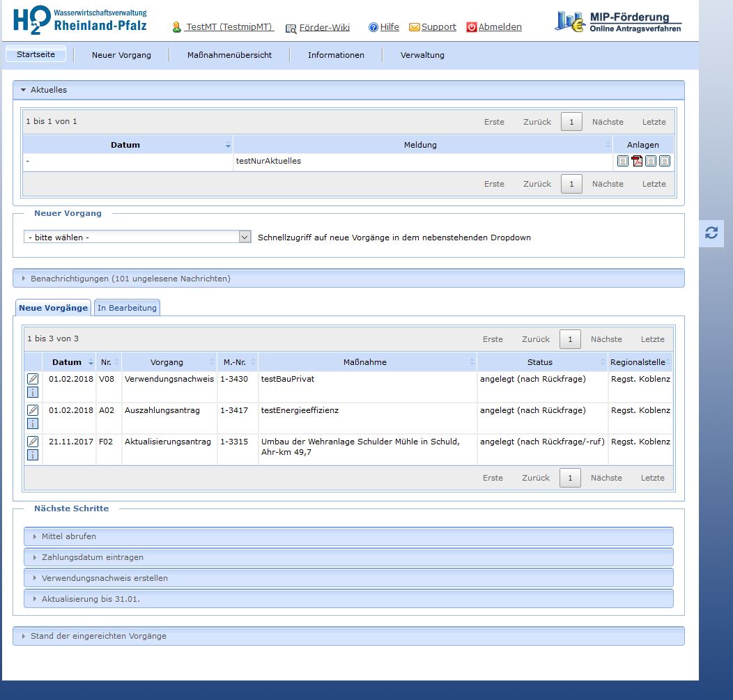Click the MIP-Förderung logo
This screenshot has width=733, height=700.
618,22
